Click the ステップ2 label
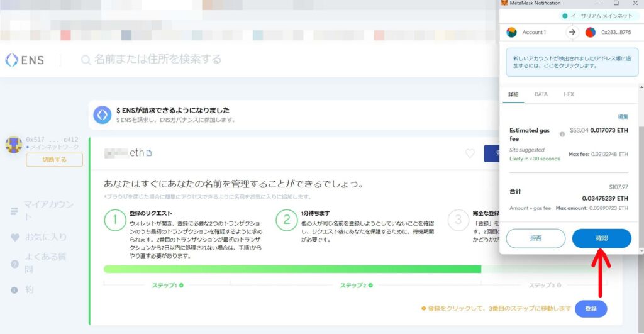 click(x=352, y=285)
